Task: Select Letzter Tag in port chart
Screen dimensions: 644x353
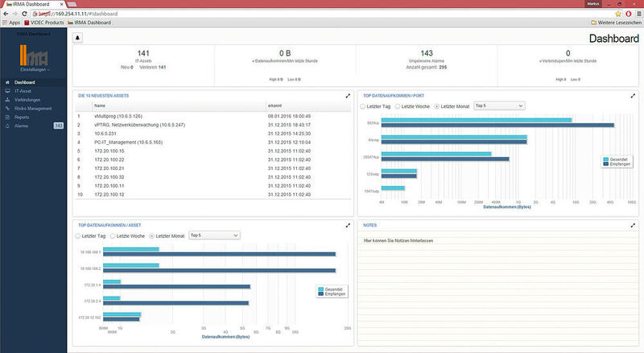Action: (363, 106)
